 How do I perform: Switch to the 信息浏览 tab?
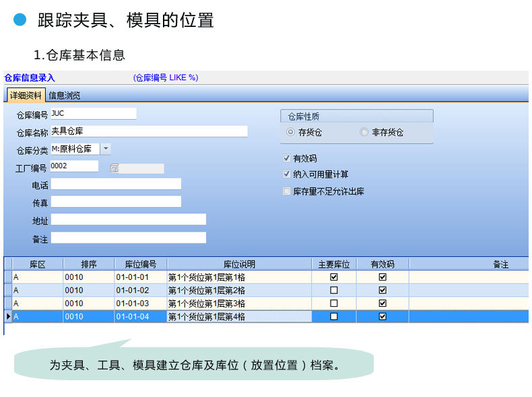pyautogui.click(x=64, y=96)
